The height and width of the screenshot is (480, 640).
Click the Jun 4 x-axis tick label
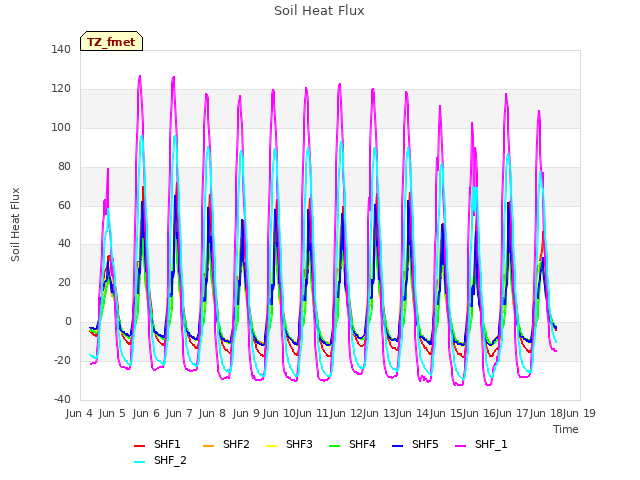(x=79, y=413)
